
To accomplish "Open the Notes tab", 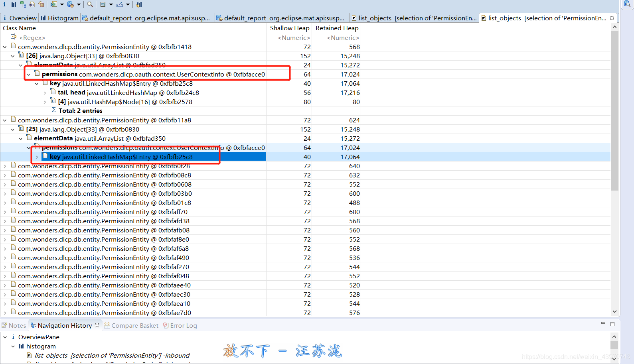I will [14, 325].
